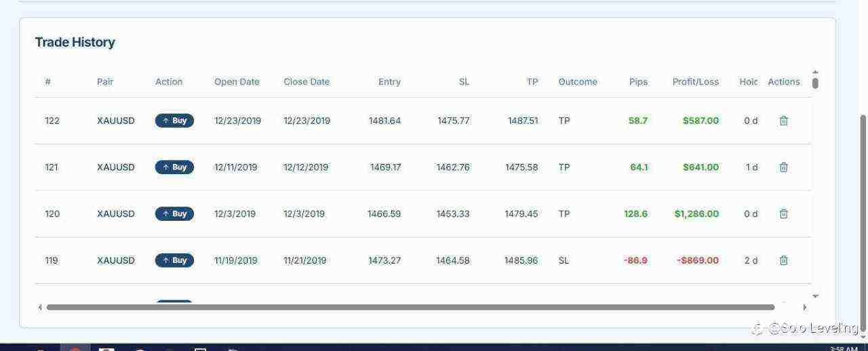This screenshot has height=351, width=868.
Task: Click stop loss value 1464.58
Action: [453, 260]
